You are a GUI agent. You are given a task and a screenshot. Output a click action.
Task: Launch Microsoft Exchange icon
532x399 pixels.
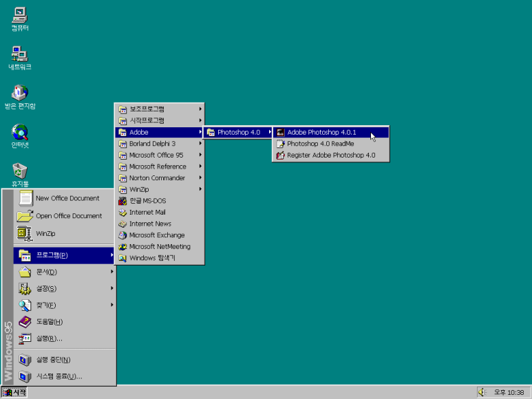click(123, 235)
